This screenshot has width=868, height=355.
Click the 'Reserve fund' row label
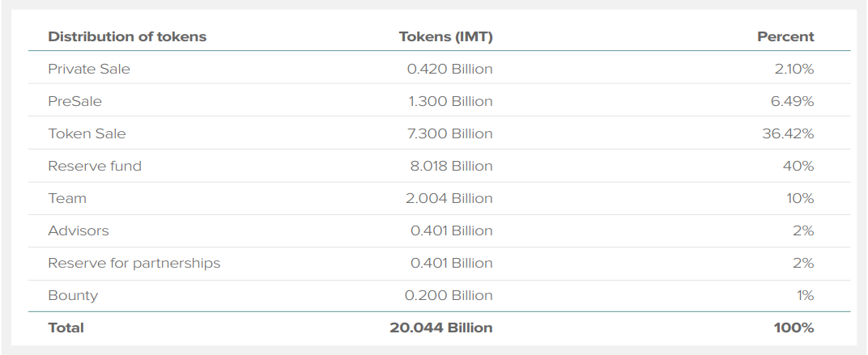click(95, 166)
